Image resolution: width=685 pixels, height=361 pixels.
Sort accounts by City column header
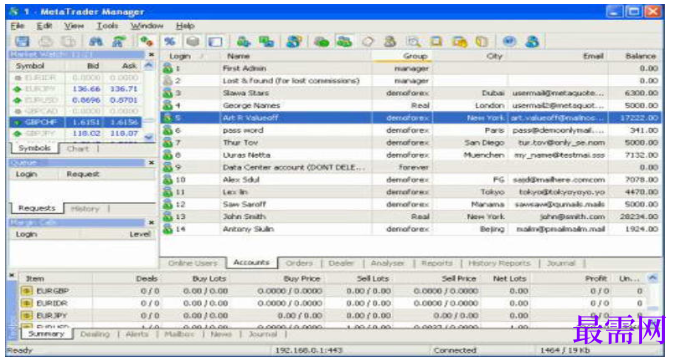(470, 56)
